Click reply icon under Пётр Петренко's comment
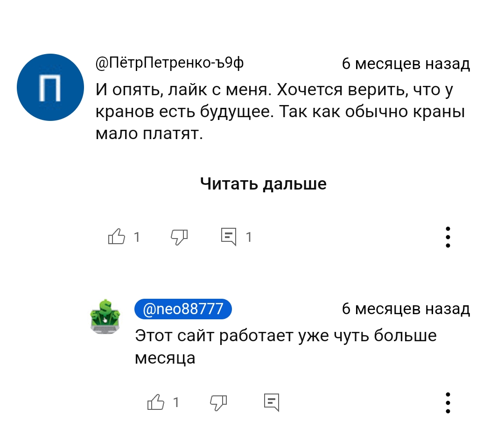 click(229, 237)
